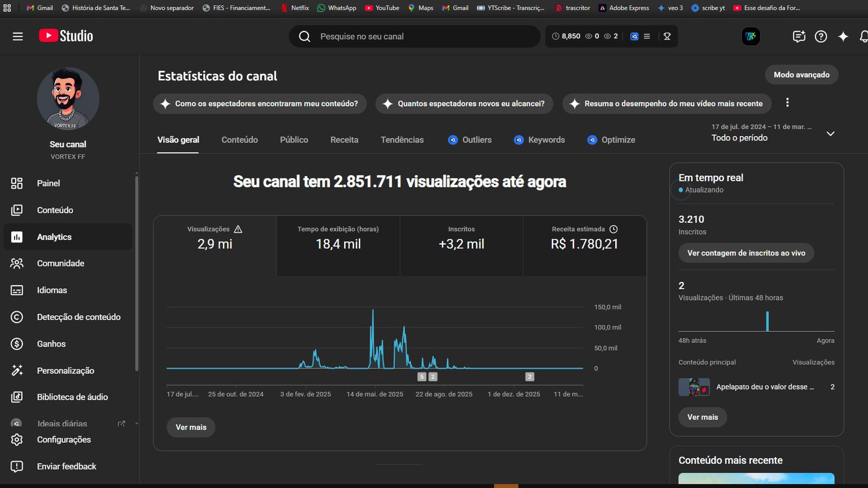868x488 pixels.
Task: Click 'Ver mais' under the views chart
Action: [x=191, y=427]
